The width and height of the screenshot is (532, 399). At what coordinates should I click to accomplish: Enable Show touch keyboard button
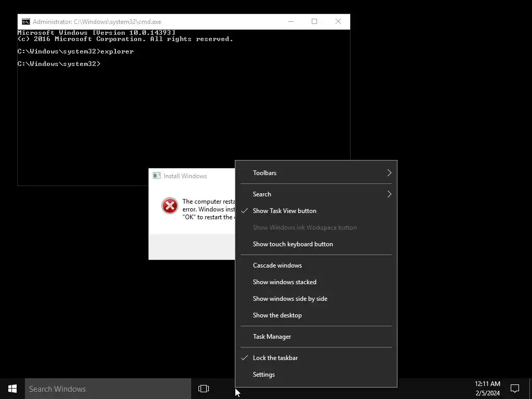tap(316, 244)
